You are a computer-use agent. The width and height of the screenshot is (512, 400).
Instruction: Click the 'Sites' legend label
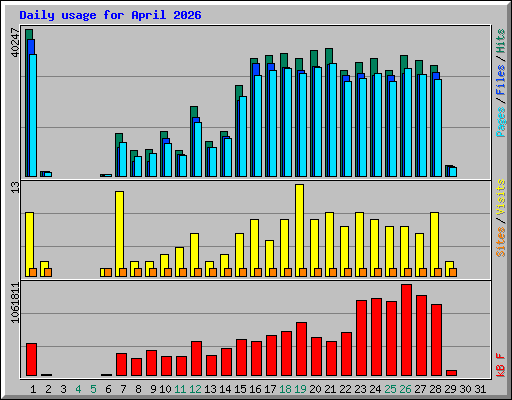(501, 242)
